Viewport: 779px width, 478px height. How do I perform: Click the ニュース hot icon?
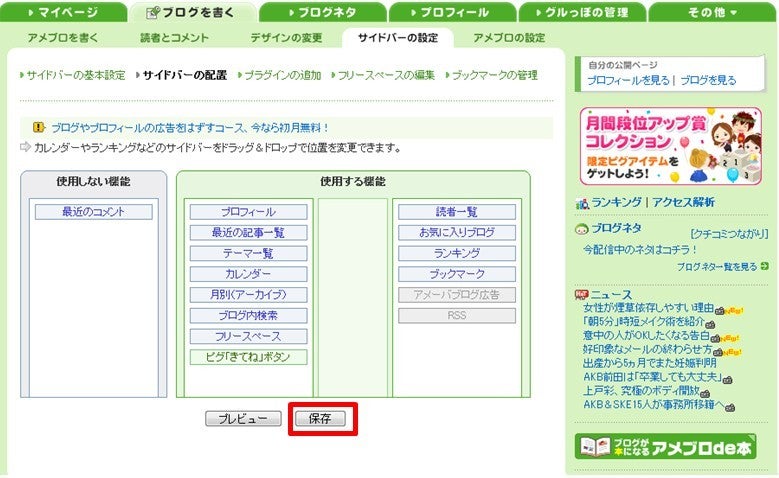(581, 295)
